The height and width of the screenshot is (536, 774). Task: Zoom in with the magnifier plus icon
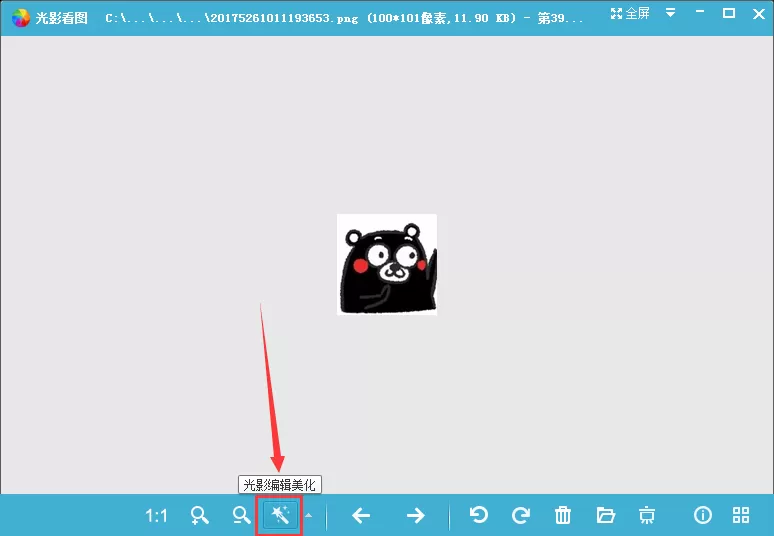pos(199,515)
